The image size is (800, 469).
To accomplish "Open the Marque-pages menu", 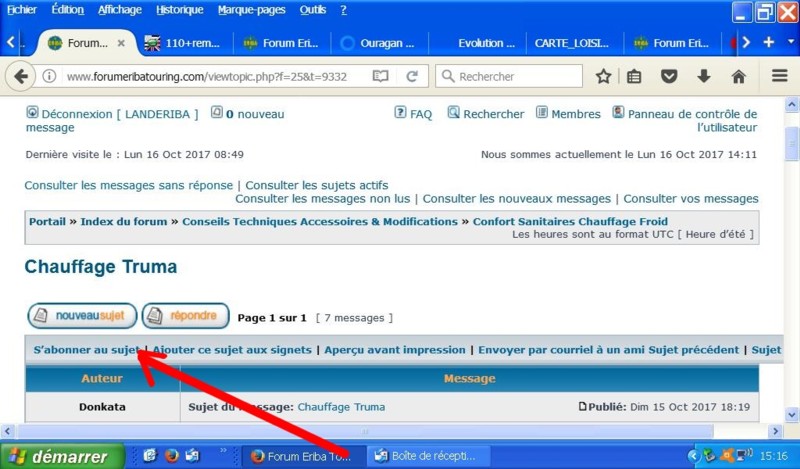I will click(x=252, y=10).
